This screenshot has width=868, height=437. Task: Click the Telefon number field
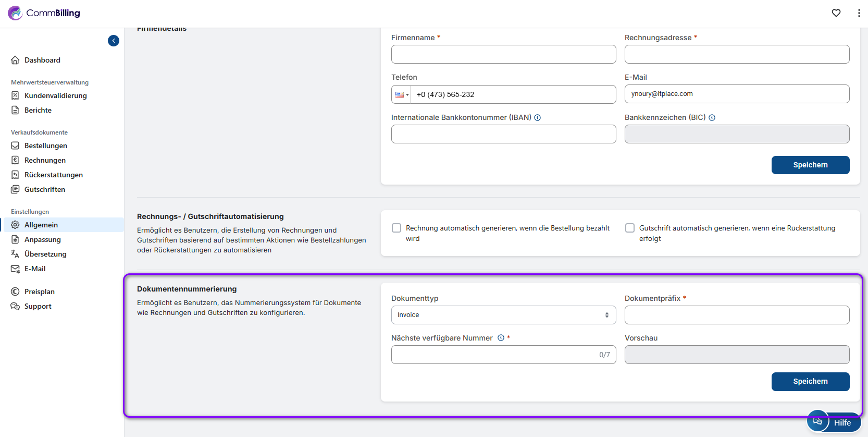[513, 94]
